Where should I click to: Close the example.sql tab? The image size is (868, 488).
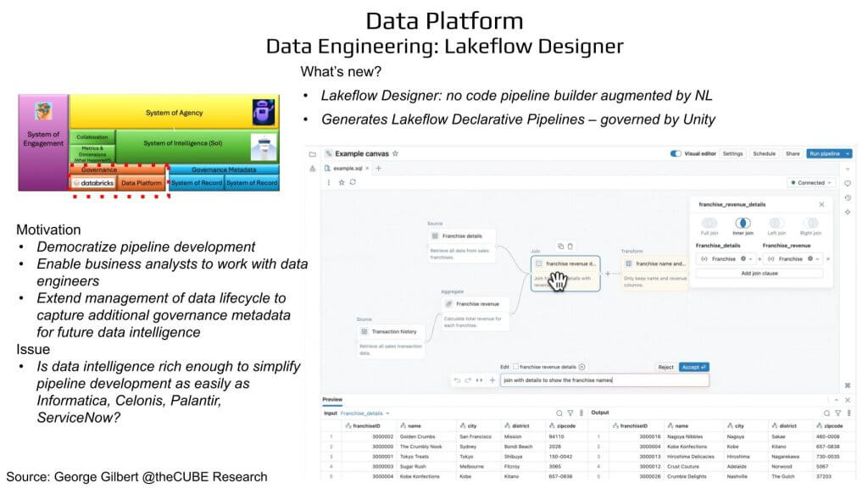(367, 169)
